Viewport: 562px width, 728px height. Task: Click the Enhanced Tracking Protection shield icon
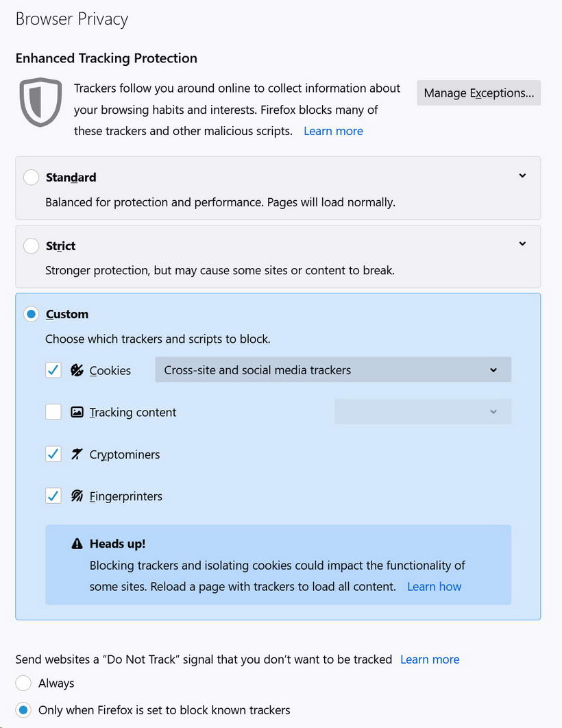pyautogui.click(x=41, y=102)
